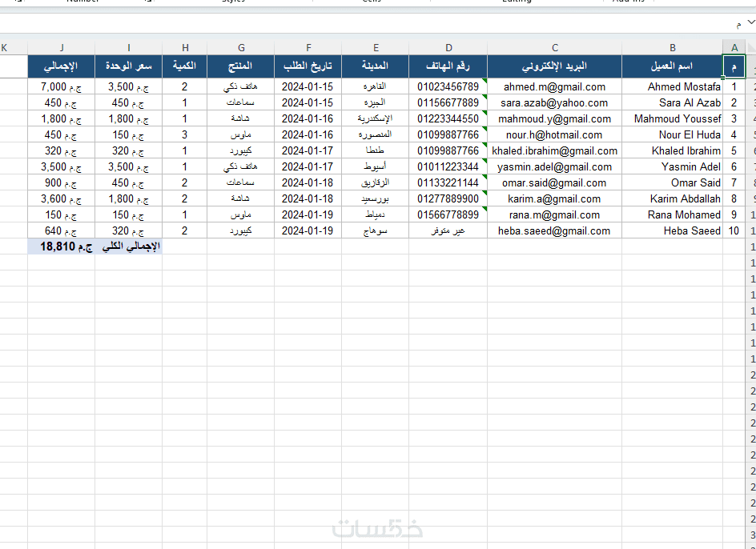
Task: Select column E header
Action: tap(376, 47)
